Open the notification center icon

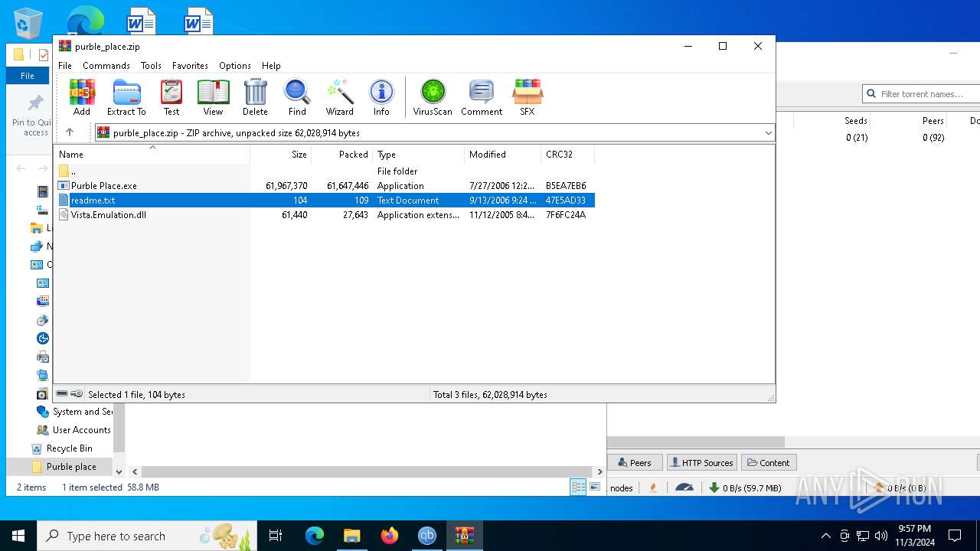[x=955, y=536]
